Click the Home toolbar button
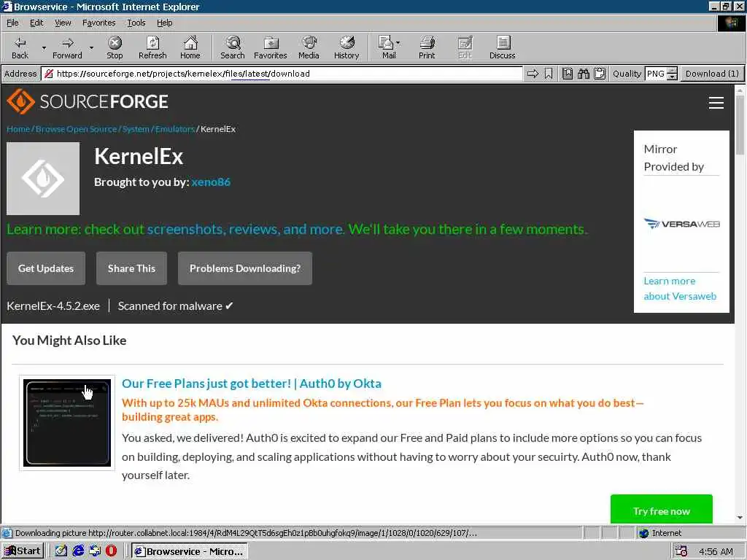The image size is (747, 560). pyautogui.click(x=190, y=47)
